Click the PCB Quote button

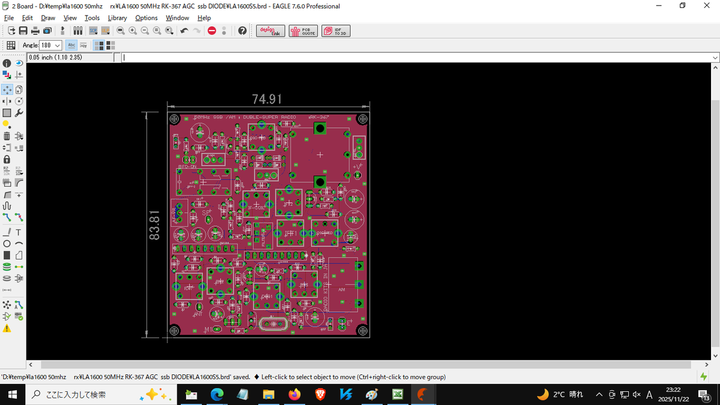[302, 31]
